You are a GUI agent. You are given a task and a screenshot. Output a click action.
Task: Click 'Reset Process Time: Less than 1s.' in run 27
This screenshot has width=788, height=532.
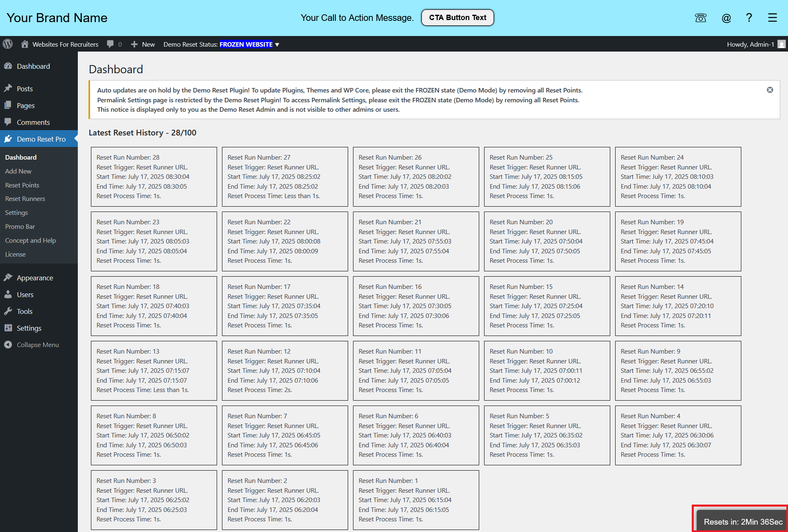point(274,196)
